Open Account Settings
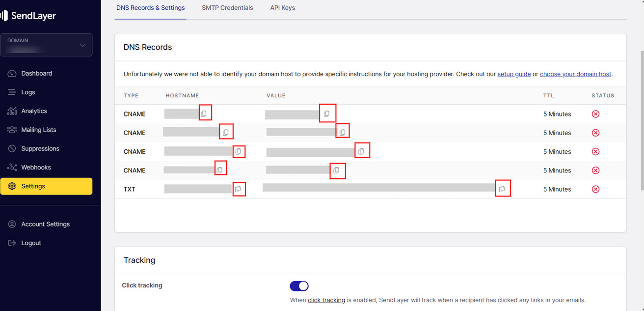Screen dimensions: 644x311 (x=46, y=224)
